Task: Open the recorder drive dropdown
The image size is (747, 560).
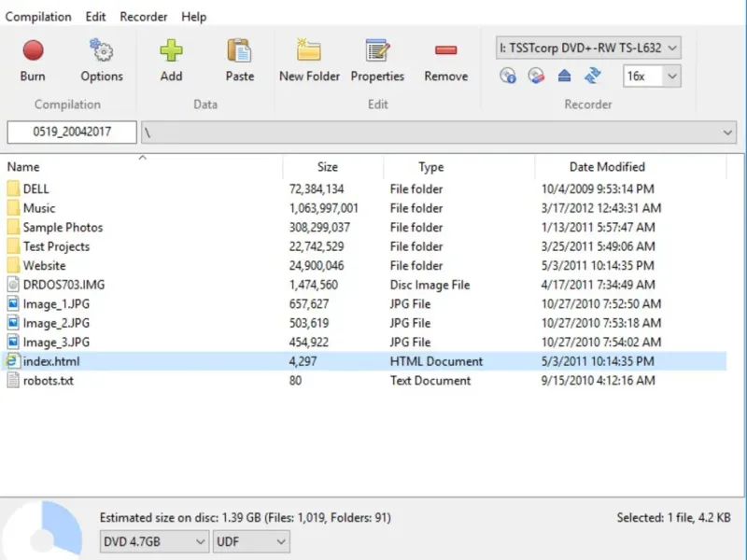Action: point(588,48)
